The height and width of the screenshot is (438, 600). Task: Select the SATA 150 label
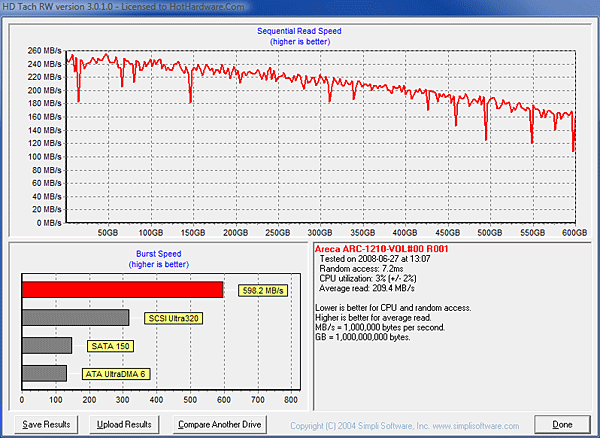(108, 346)
